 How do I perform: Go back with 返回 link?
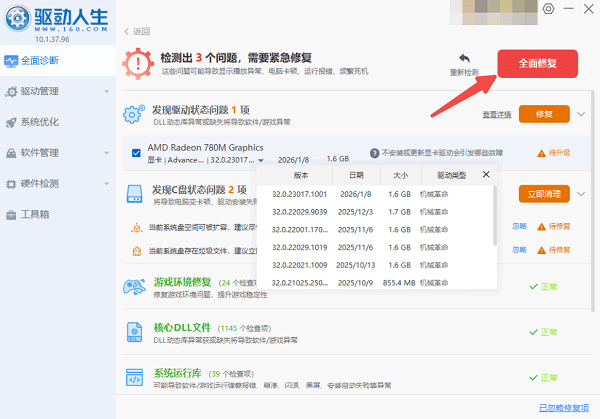[x=137, y=31]
